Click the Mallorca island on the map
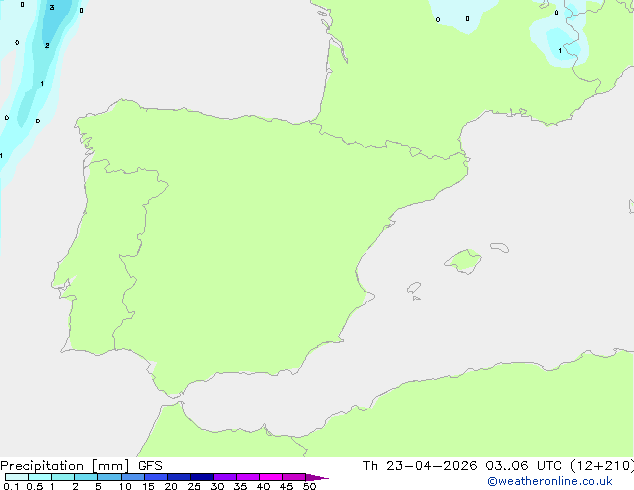The width and height of the screenshot is (634, 490). (463, 261)
